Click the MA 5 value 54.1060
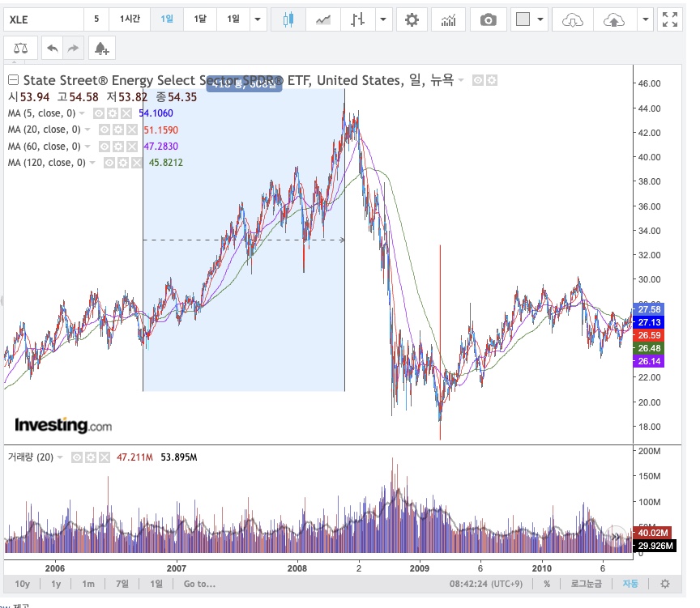This screenshot has width=700, height=608. [156, 113]
